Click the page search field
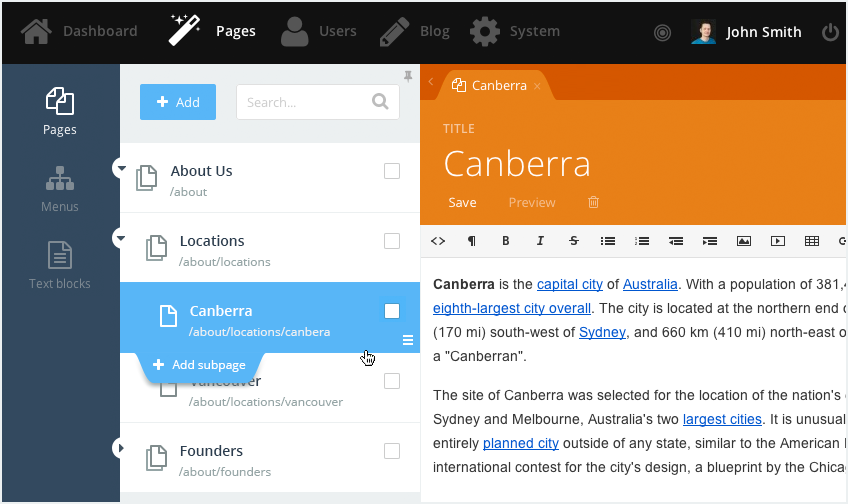 [x=305, y=102]
